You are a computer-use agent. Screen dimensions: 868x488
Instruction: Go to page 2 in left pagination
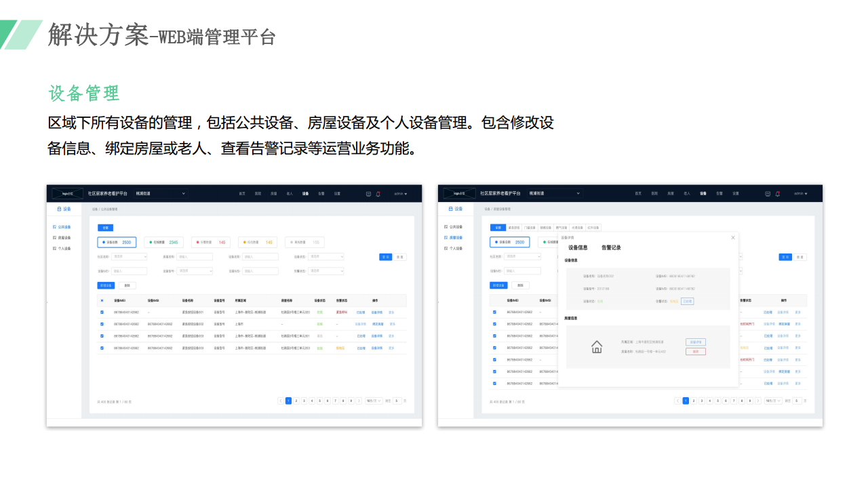click(x=296, y=401)
